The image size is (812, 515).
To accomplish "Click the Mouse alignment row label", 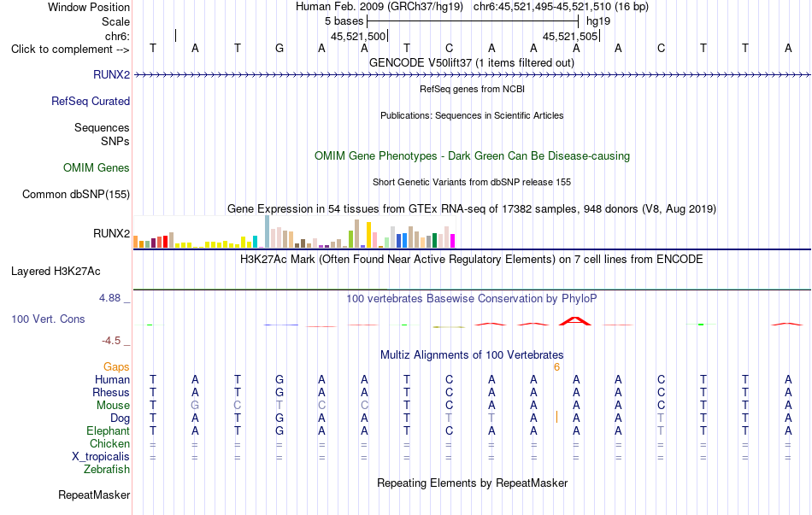I will point(113,406).
